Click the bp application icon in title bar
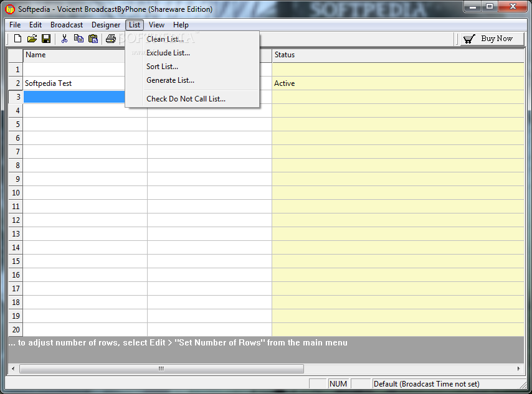 click(x=10, y=9)
